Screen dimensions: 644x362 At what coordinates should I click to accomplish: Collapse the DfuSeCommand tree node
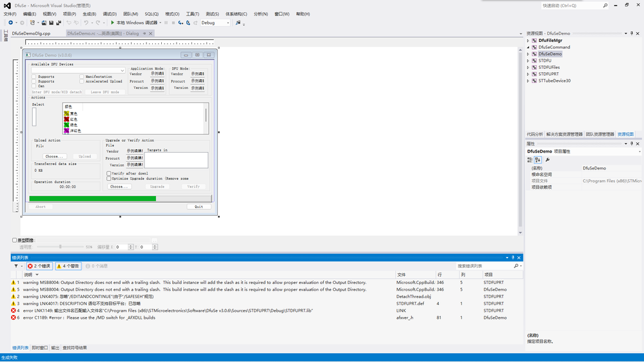(528, 47)
